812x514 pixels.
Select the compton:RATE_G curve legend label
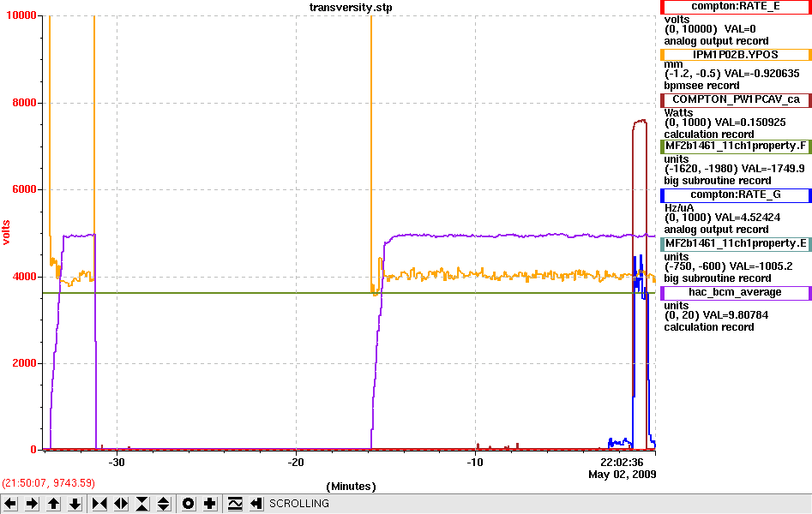pyautogui.click(x=736, y=195)
